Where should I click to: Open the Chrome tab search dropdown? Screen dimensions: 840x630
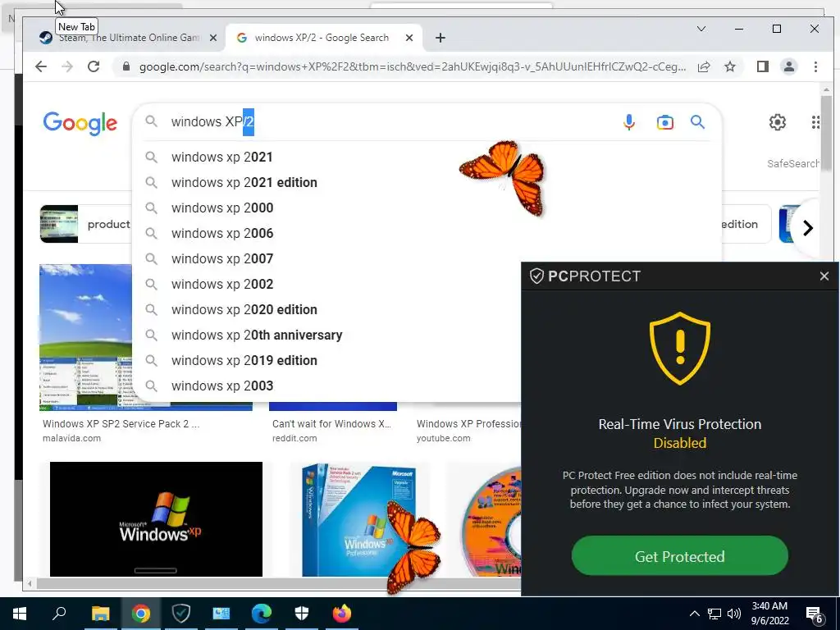coord(701,29)
